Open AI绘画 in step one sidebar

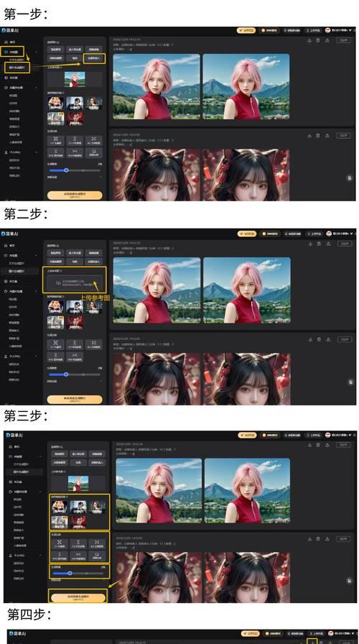click(x=14, y=52)
